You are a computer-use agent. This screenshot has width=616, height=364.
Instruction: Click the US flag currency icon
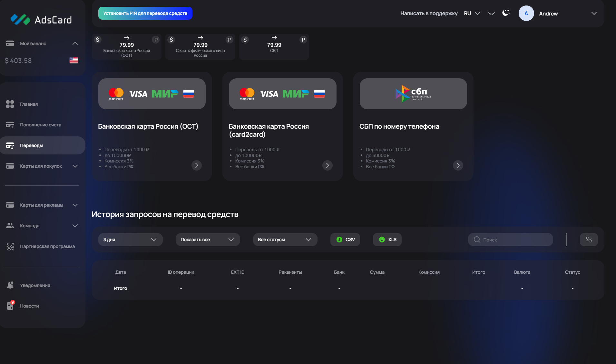(74, 60)
